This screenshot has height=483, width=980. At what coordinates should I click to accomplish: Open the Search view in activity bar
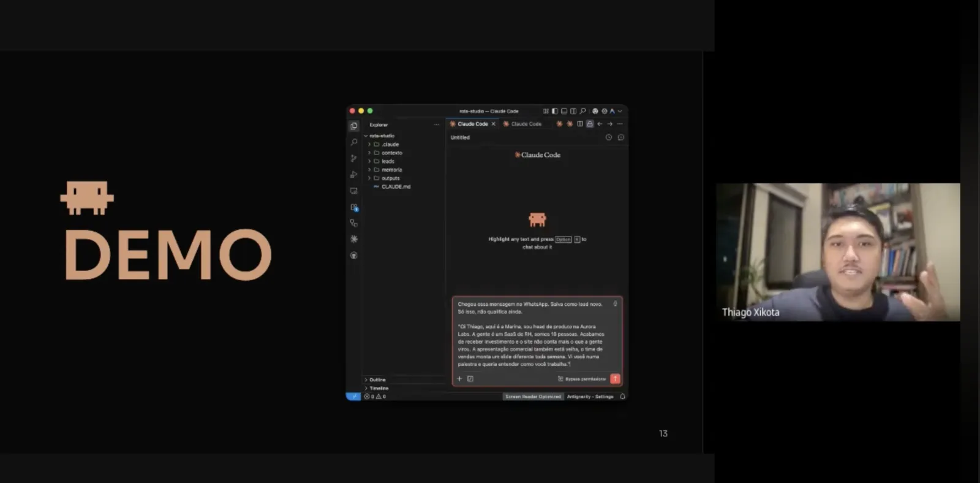click(353, 142)
